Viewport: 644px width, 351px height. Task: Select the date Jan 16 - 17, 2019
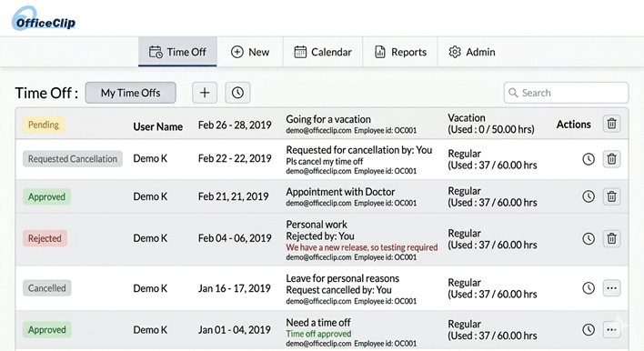tap(234, 288)
